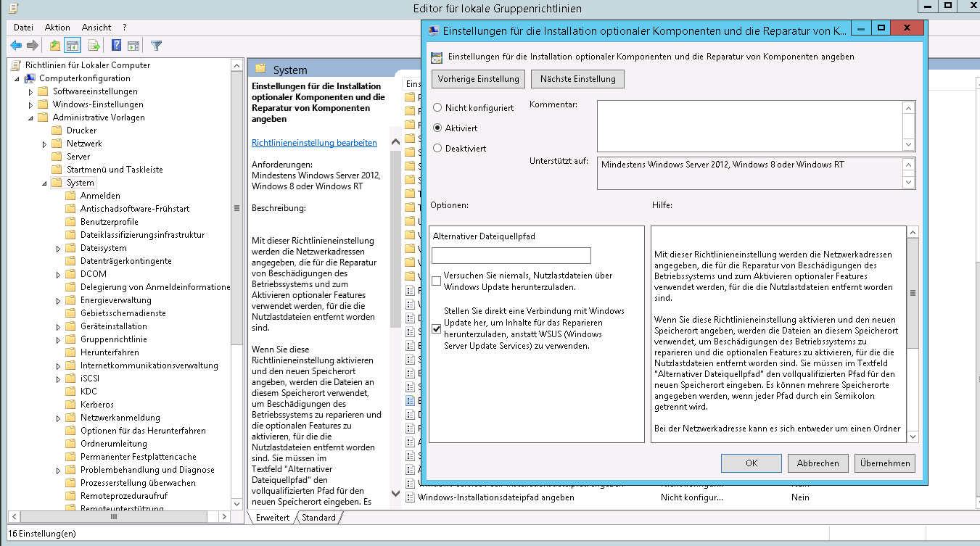The width and height of the screenshot is (980, 546).
Task: Open 'Richtlinieneinstellung bearbeiten' link
Action: tap(314, 143)
